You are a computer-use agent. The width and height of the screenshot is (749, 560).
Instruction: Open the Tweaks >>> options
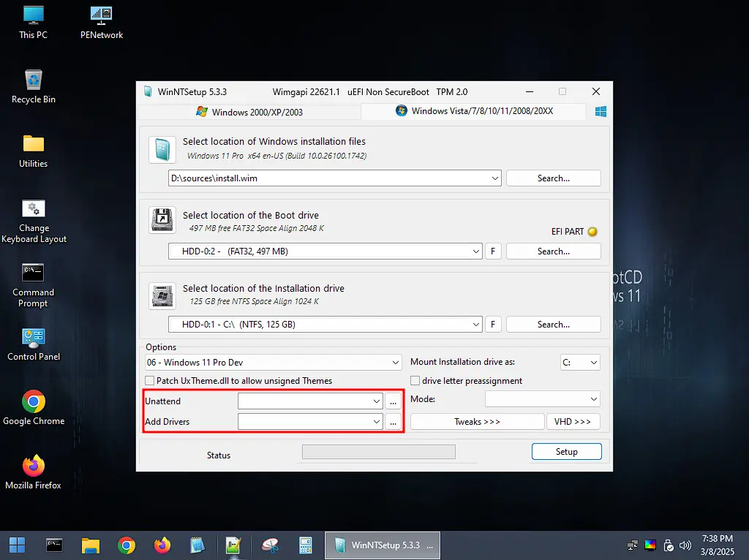[477, 422]
